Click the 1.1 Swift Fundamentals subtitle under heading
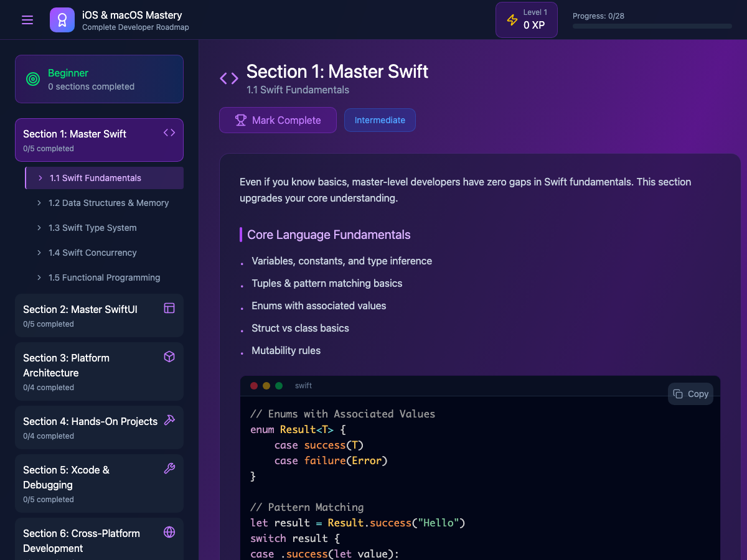The height and width of the screenshot is (560, 747). point(298,90)
